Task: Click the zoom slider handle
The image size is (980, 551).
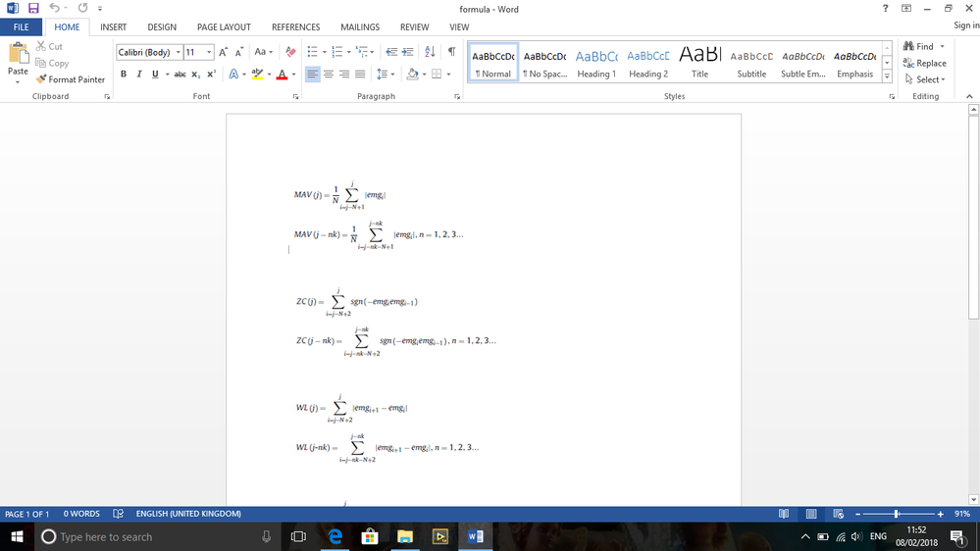Action: (x=897, y=514)
